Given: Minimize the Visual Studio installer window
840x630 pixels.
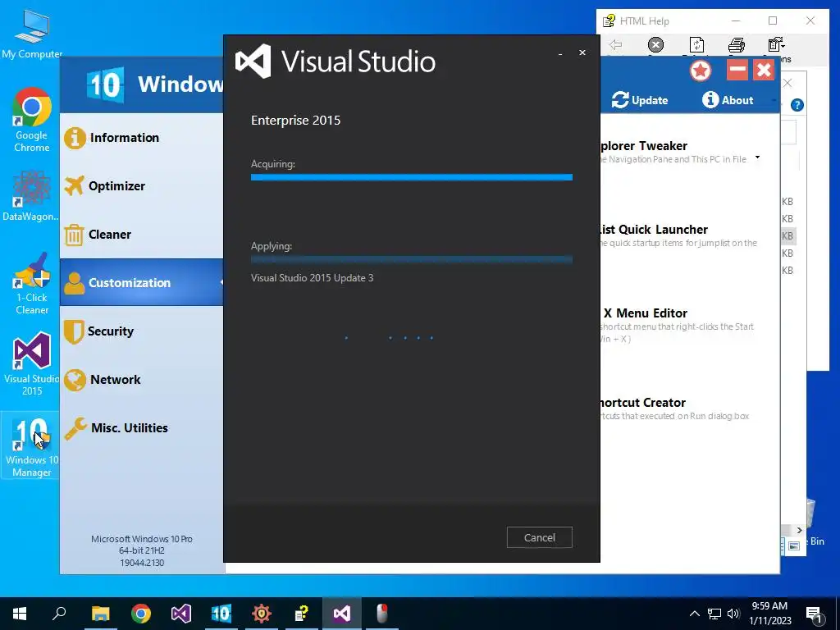Looking at the screenshot, I should (559, 53).
